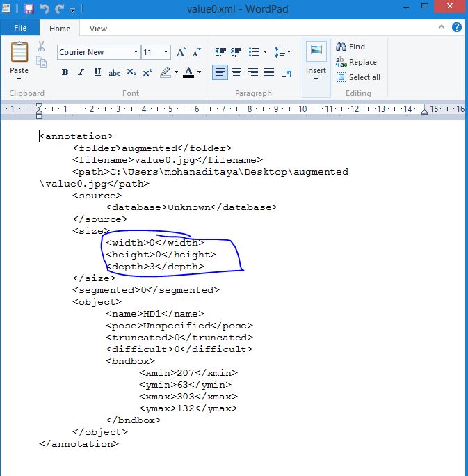Screen dimensions: 468x476
Task: Select Align text right
Action: pos(252,72)
